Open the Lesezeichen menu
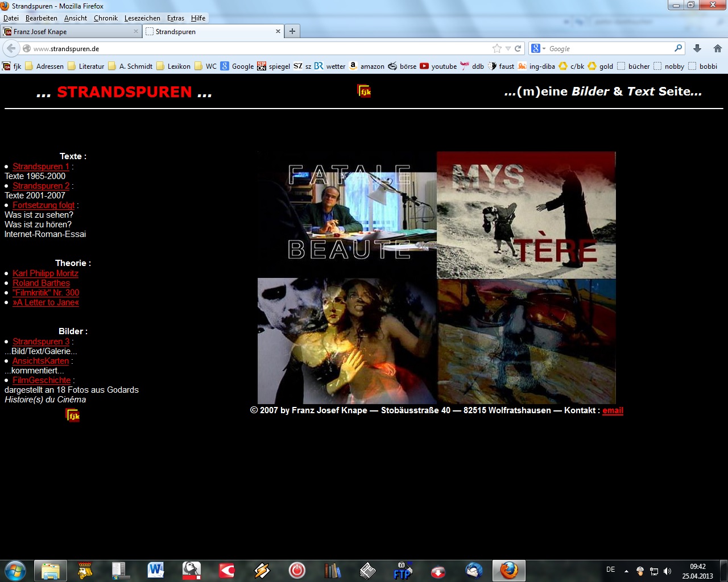The width and height of the screenshot is (728, 582). pos(142,18)
